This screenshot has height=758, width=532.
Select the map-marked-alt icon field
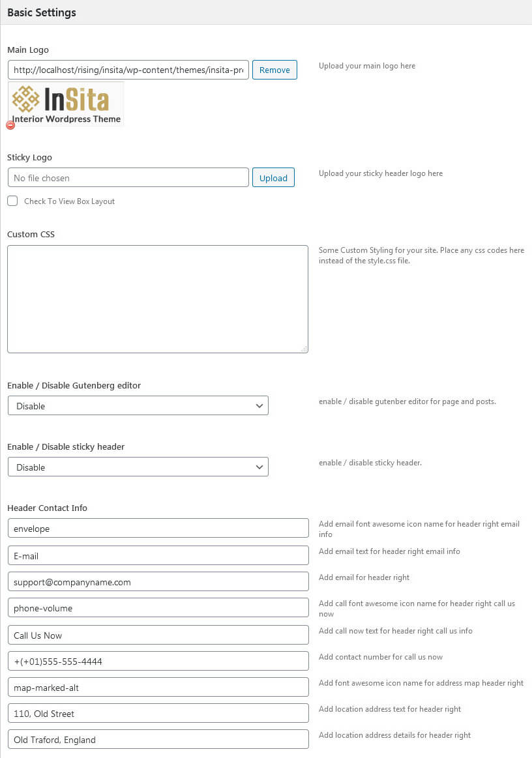[158, 688]
